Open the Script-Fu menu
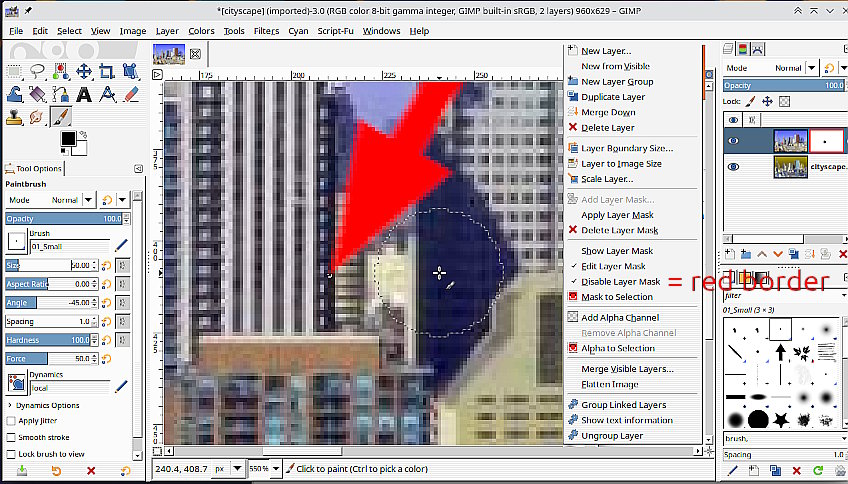 click(x=335, y=31)
